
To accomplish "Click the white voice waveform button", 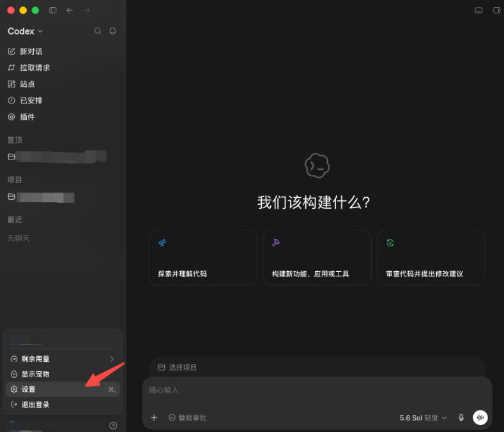I will click(480, 417).
